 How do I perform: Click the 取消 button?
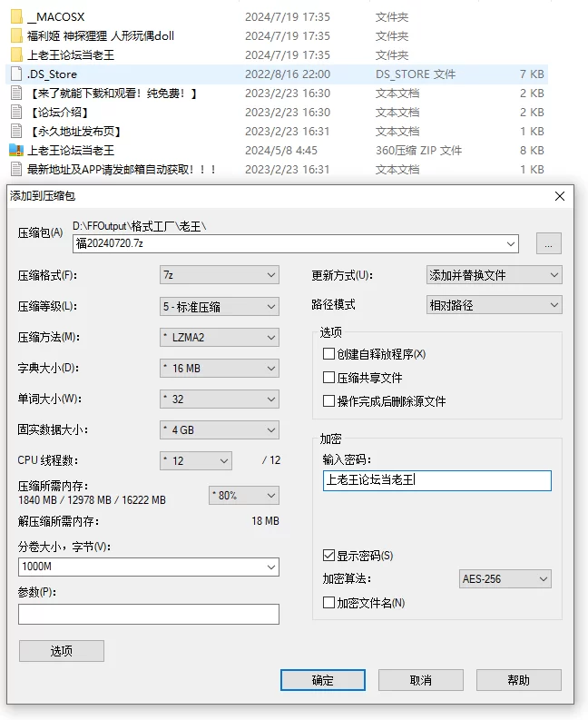[420, 680]
